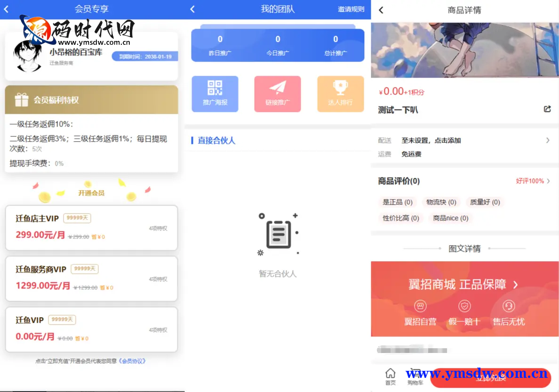
Task: Tap share icon beside 测试一下叭
Action: coord(547,109)
